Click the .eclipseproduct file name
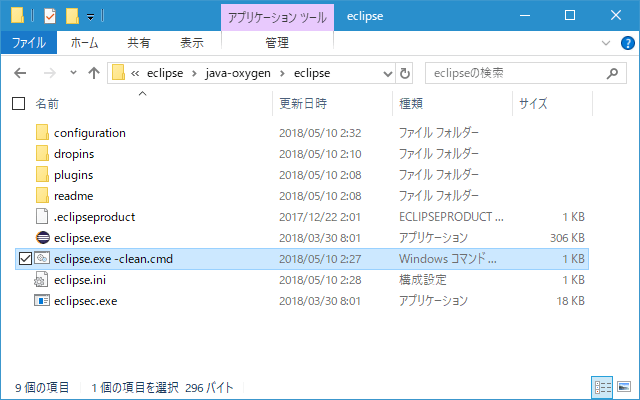 point(94,217)
